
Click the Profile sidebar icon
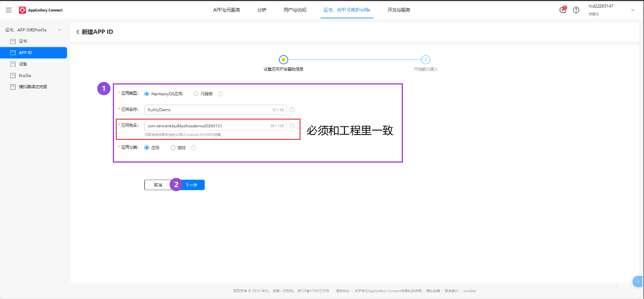point(13,76)
